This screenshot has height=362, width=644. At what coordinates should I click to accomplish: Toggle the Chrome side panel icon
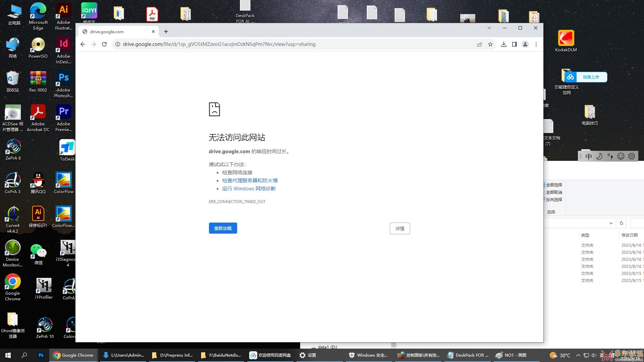[514, 44]
